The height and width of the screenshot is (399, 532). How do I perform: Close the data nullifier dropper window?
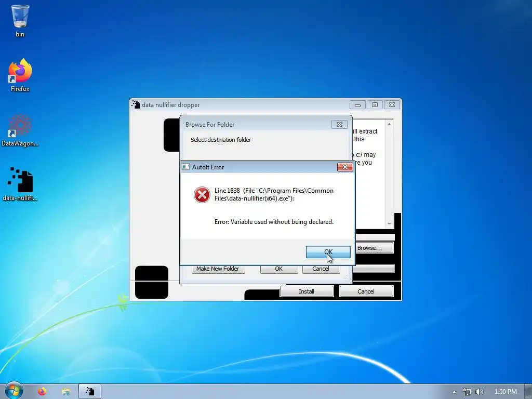point(392,105)
